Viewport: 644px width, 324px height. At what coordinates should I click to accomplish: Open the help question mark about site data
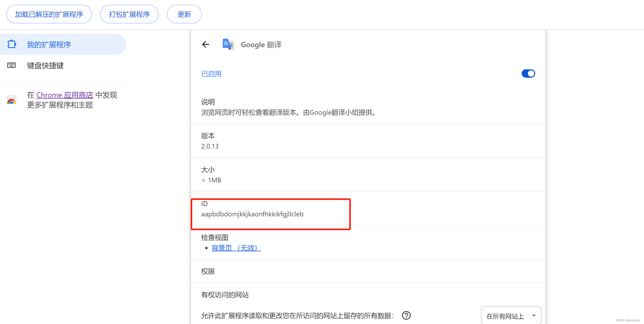[x=406, y=315]
